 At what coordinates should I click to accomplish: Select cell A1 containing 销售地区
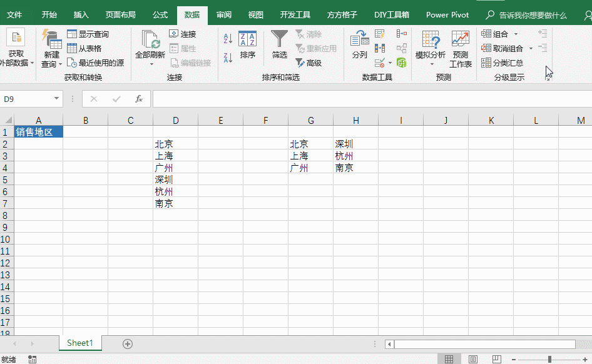(39, 131)
